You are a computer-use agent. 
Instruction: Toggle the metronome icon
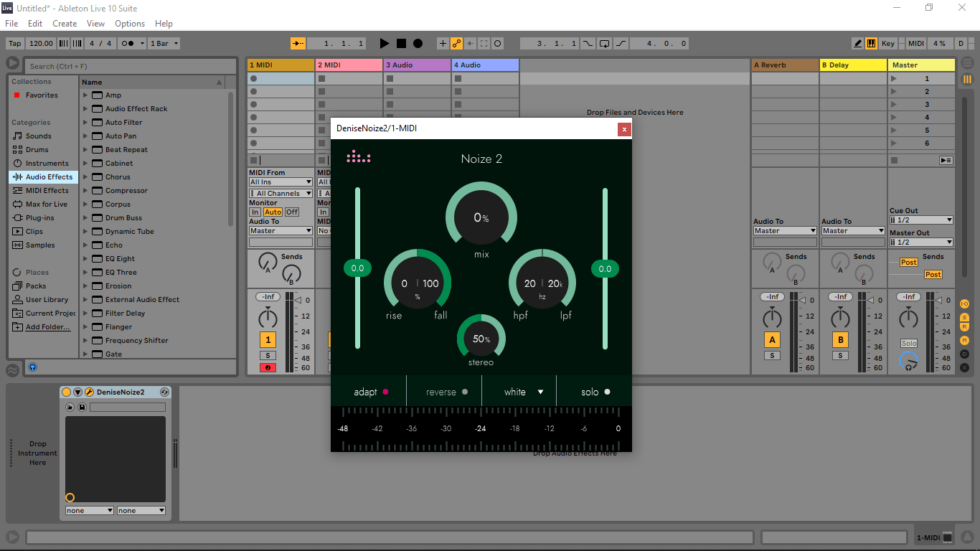click(128, 44)
